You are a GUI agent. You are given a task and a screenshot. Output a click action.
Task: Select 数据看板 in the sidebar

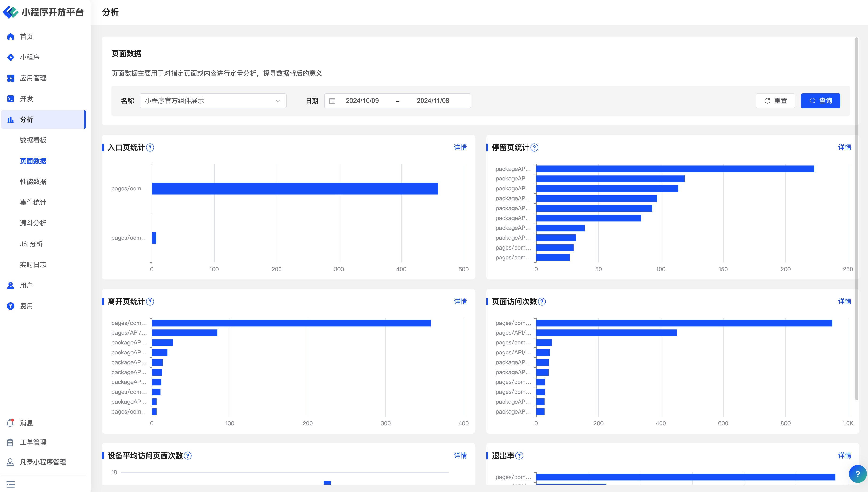(33, 140)
